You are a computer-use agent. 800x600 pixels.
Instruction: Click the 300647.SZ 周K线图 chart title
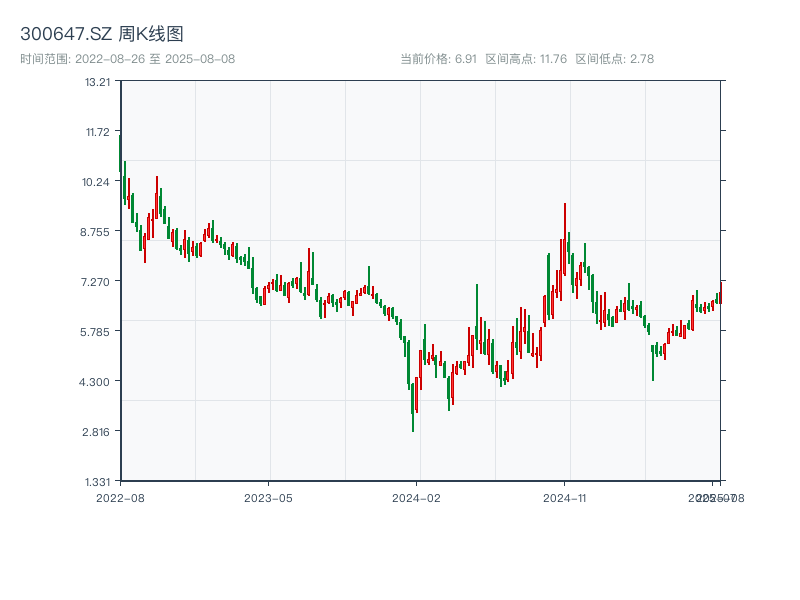click(102, 35)
